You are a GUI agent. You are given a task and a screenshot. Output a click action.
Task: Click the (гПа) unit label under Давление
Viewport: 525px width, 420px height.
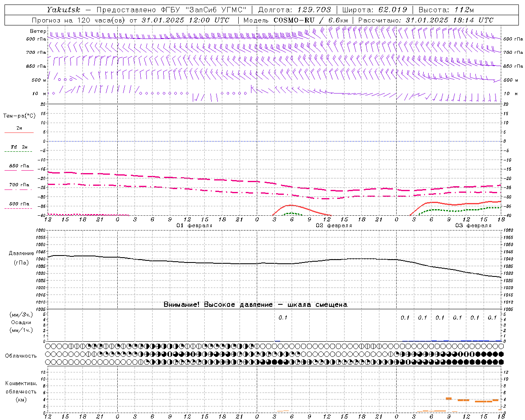(x=21, y=263)
